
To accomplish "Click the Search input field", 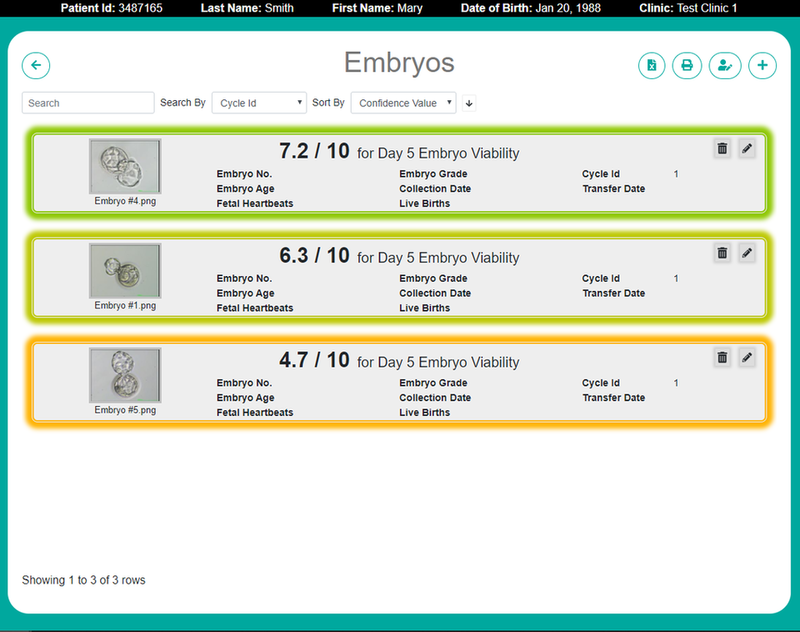I will [88, 103].
